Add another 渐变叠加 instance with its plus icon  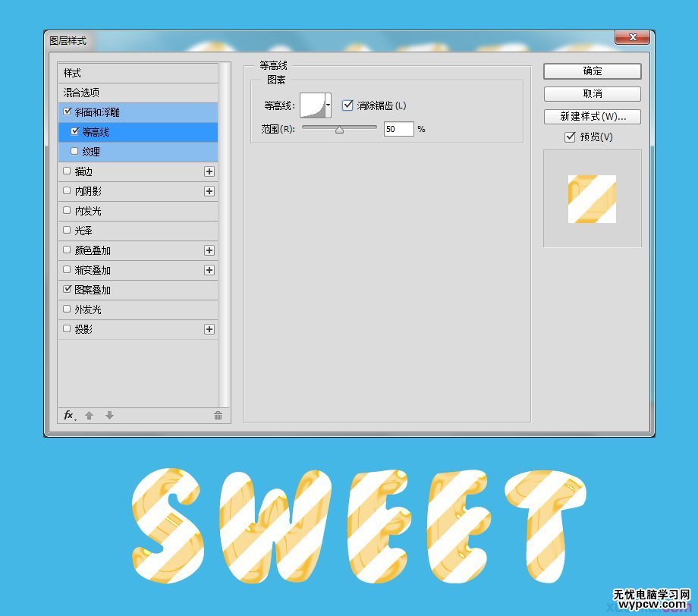tap(209, 269)
